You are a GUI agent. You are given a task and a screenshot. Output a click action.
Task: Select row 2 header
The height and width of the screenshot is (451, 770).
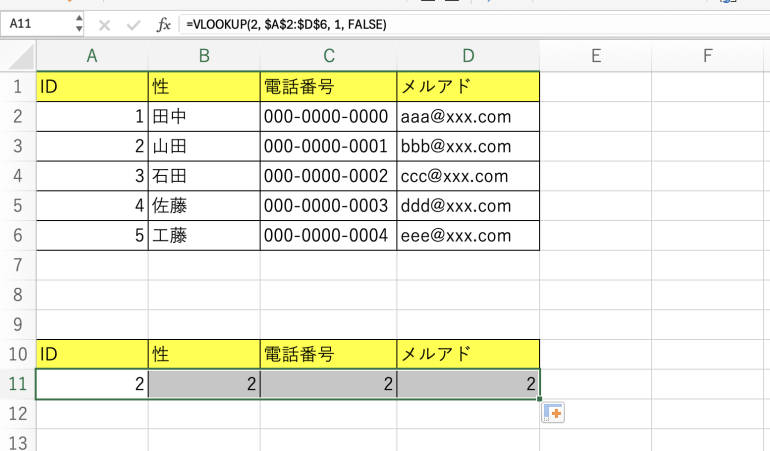tap(18, 116)
